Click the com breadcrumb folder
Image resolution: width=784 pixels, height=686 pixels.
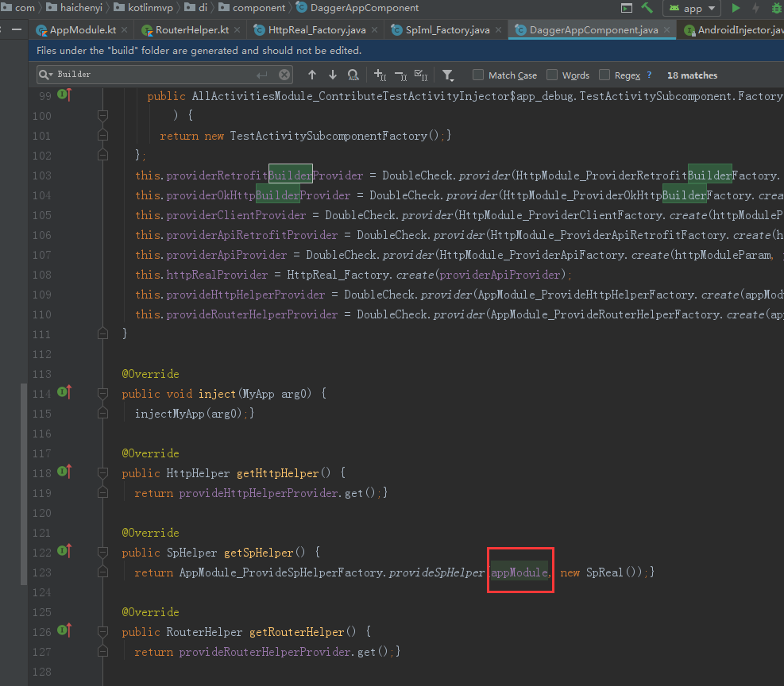coord(18,7)
